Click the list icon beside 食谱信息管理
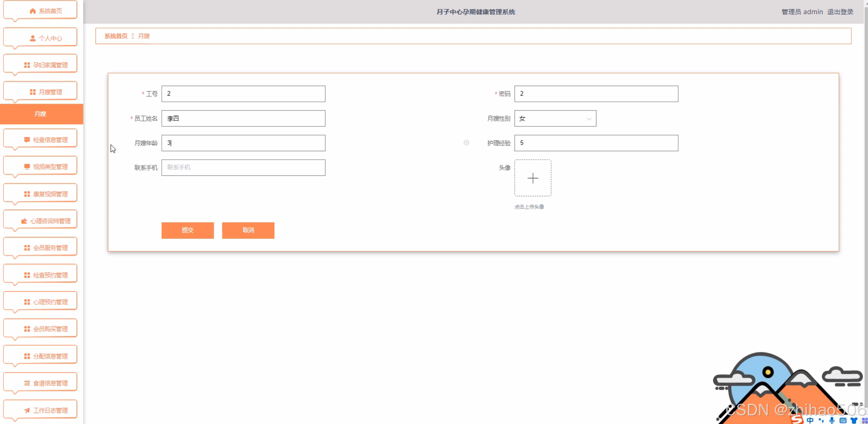The height and width of the screenshot is (424, 868). (27, 383)
